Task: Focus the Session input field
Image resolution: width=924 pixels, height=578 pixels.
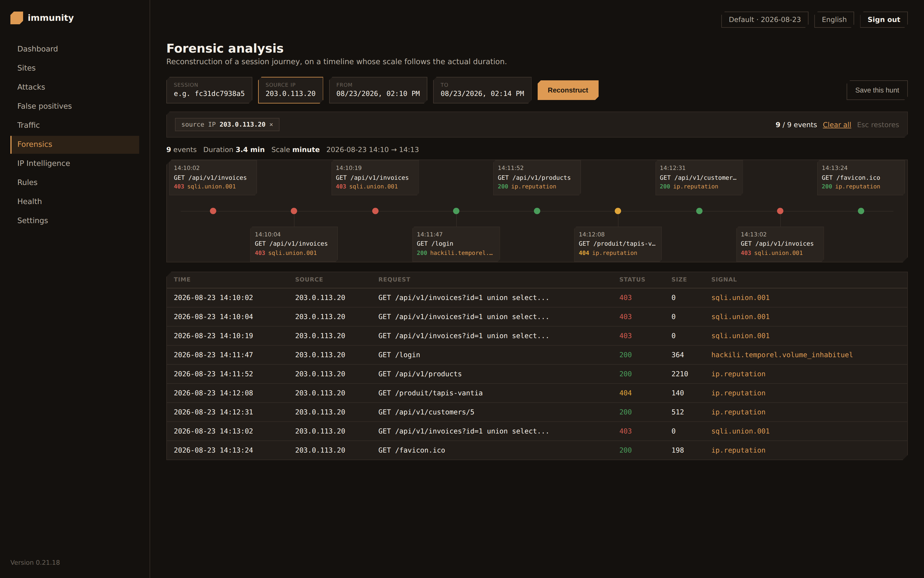Action: [x=209, y=90]
